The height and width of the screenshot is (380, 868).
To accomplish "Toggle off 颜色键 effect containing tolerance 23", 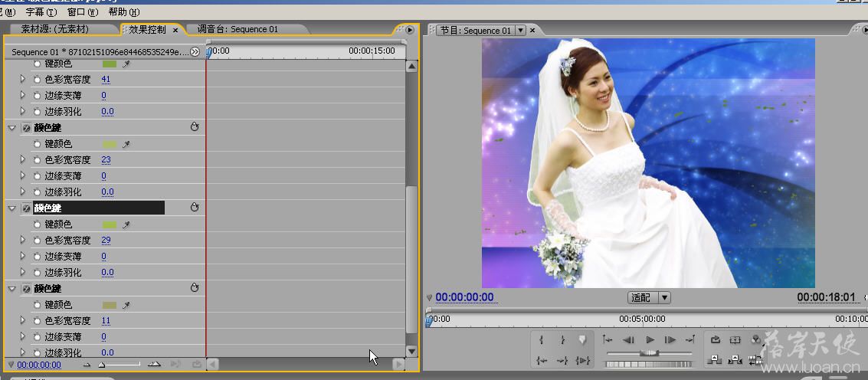I will click(x=26, y=128).
